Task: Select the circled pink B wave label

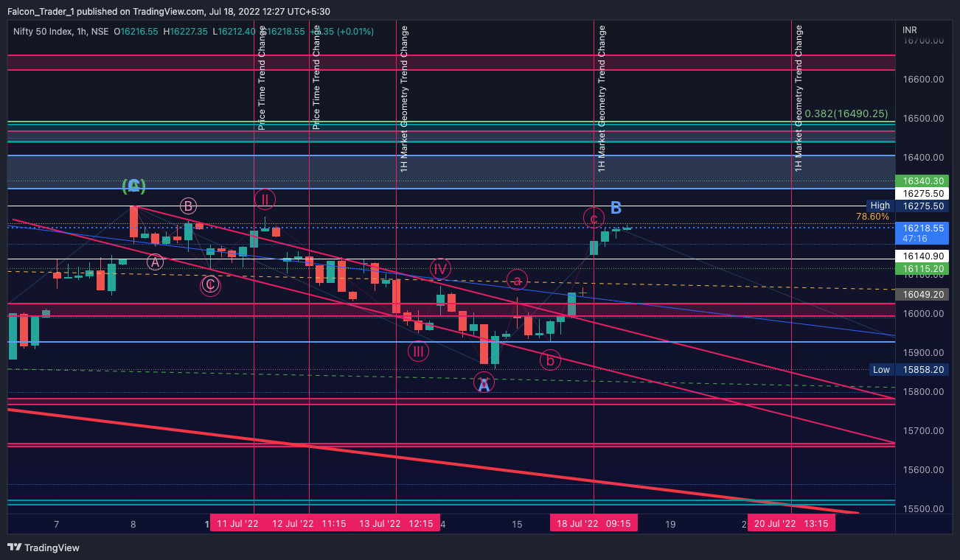Action: point(188,206)
